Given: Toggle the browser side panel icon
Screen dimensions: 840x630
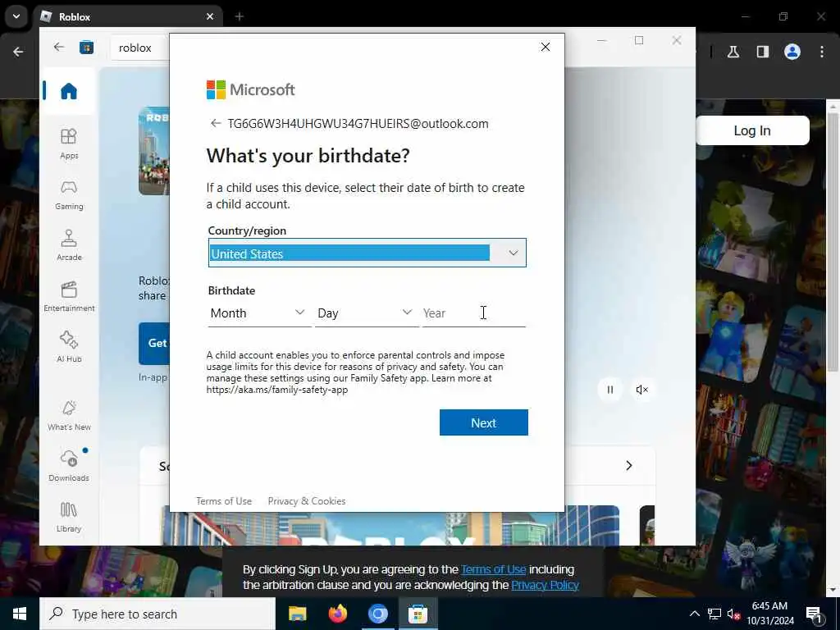Looking at the screenshot, I should click(x=763, y=52).
